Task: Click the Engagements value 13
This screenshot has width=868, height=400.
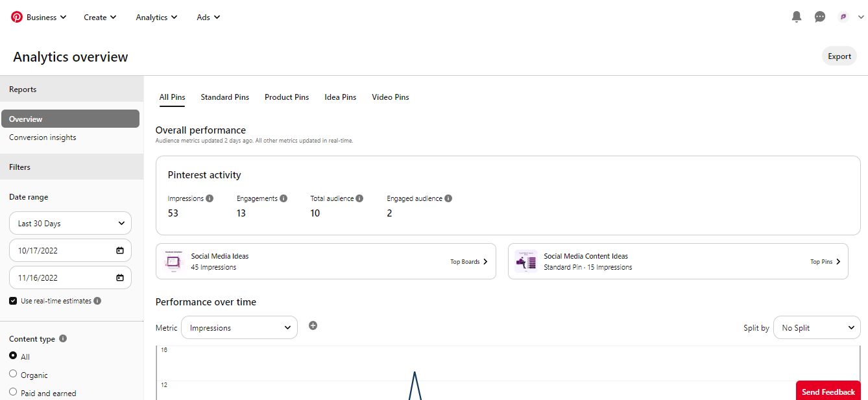Action: click(241, 213)
